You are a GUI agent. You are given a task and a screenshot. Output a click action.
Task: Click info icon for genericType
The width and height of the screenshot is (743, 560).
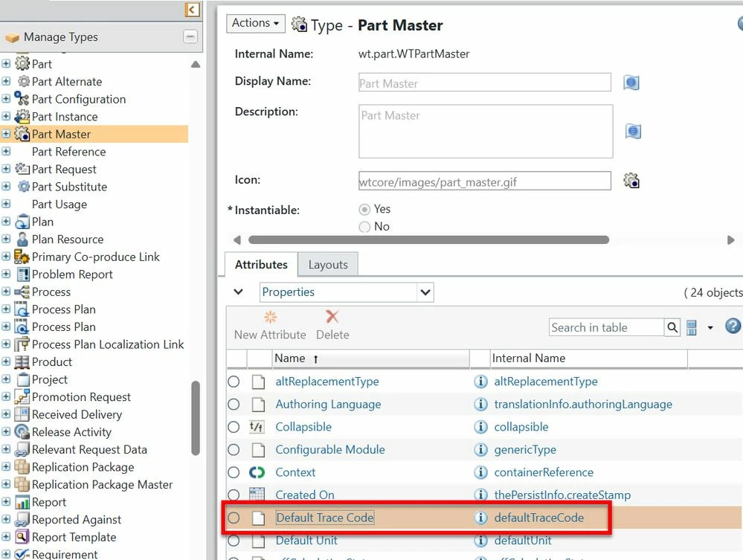(x=480, y=450)
